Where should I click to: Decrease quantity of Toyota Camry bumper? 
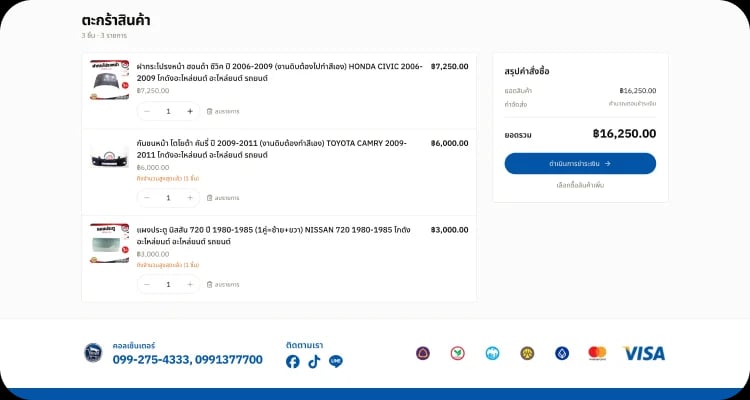click(147, 198)
